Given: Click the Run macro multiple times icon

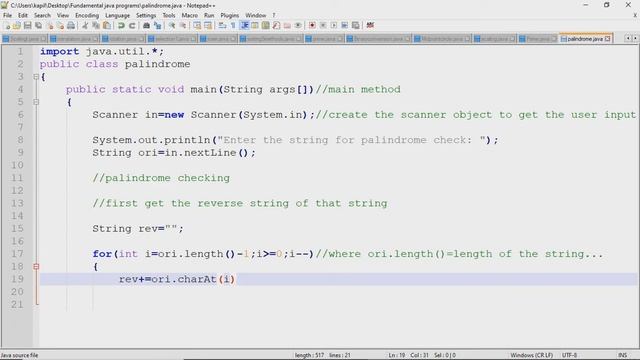Looking at the screenshot, I should coord(344,25).
